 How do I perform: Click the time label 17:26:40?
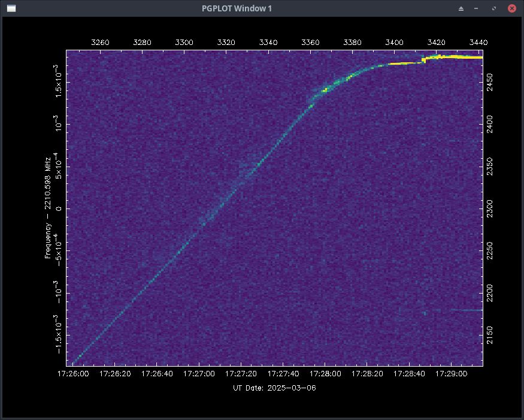coord(157,374)
